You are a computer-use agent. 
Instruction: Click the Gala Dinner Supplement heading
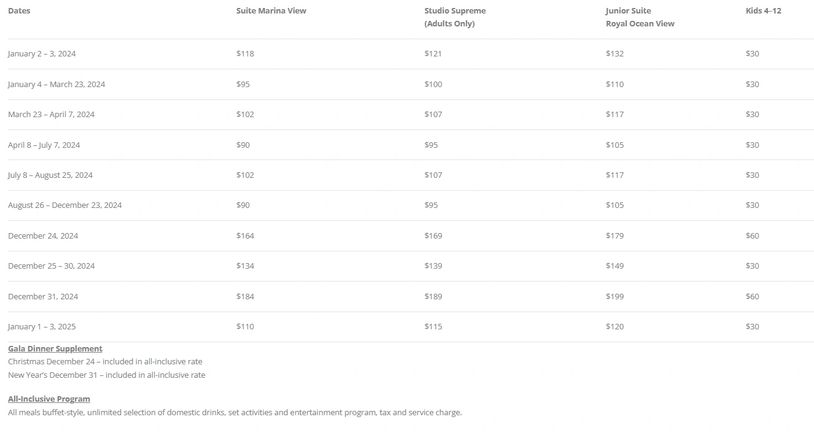(55, 349)
